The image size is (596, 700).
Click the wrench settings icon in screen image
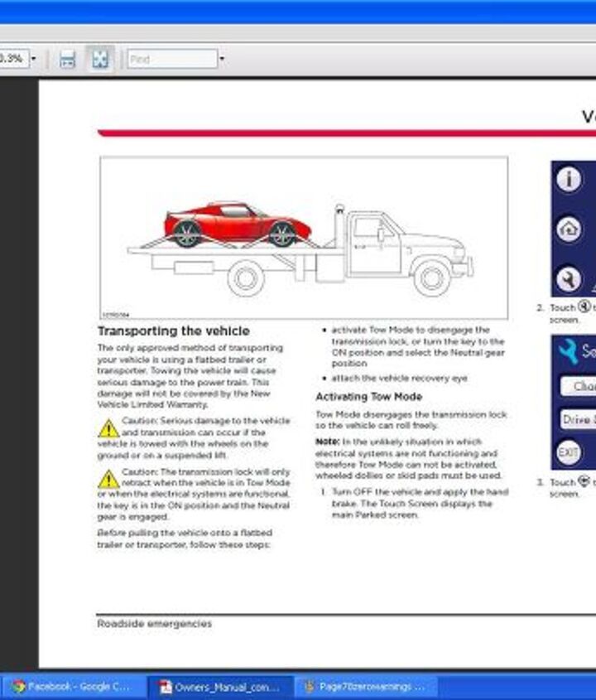click(568, 278)
